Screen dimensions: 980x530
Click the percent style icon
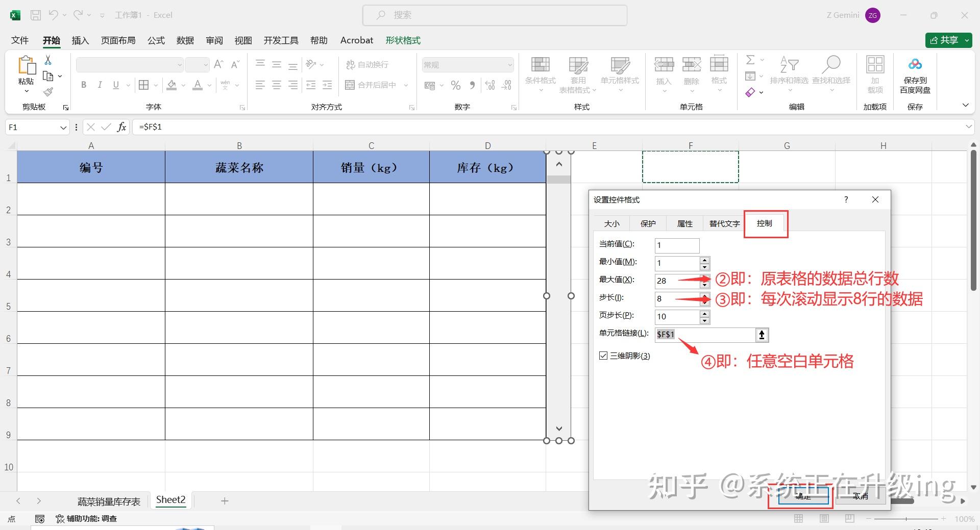tap(456, 85)
